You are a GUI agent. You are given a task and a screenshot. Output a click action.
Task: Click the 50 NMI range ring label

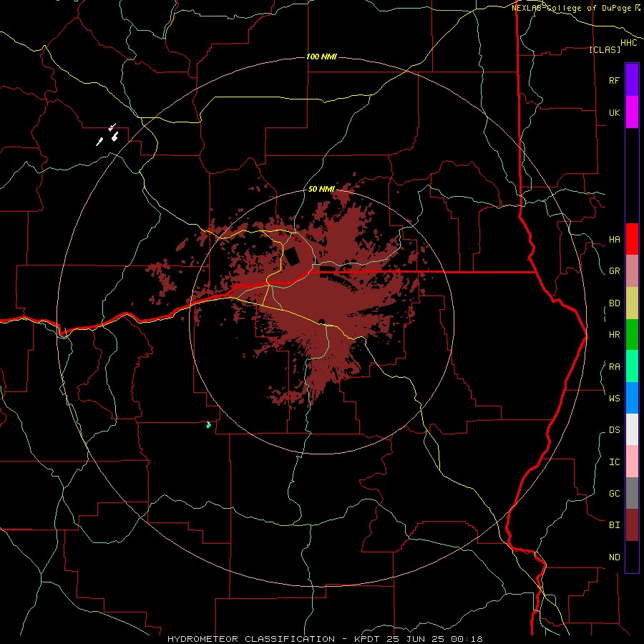click(x=321, y=189)
